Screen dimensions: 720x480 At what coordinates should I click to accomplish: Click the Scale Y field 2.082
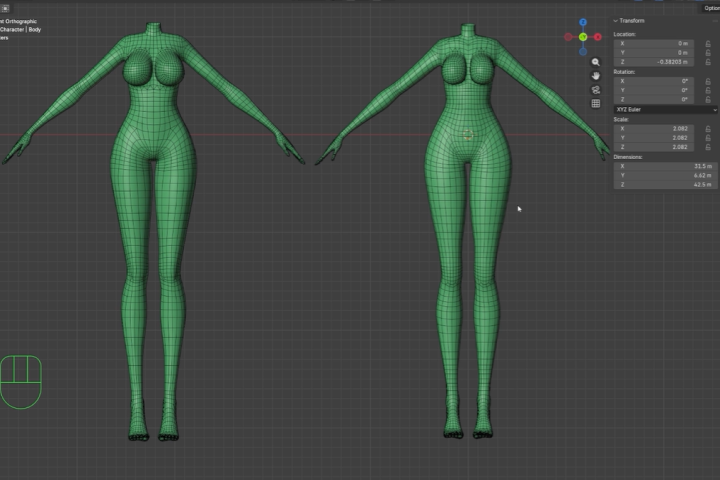click(653, 138)
